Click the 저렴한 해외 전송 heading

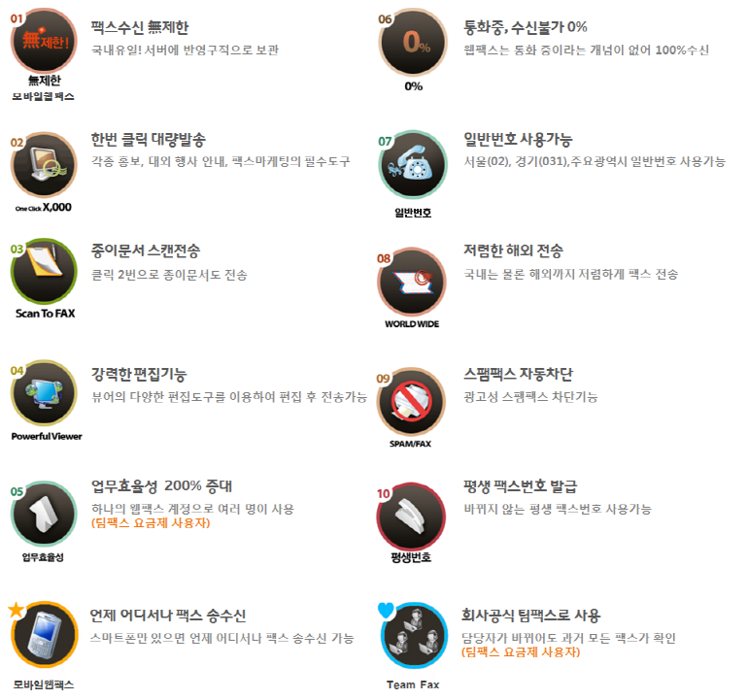(x=513, y=250)
